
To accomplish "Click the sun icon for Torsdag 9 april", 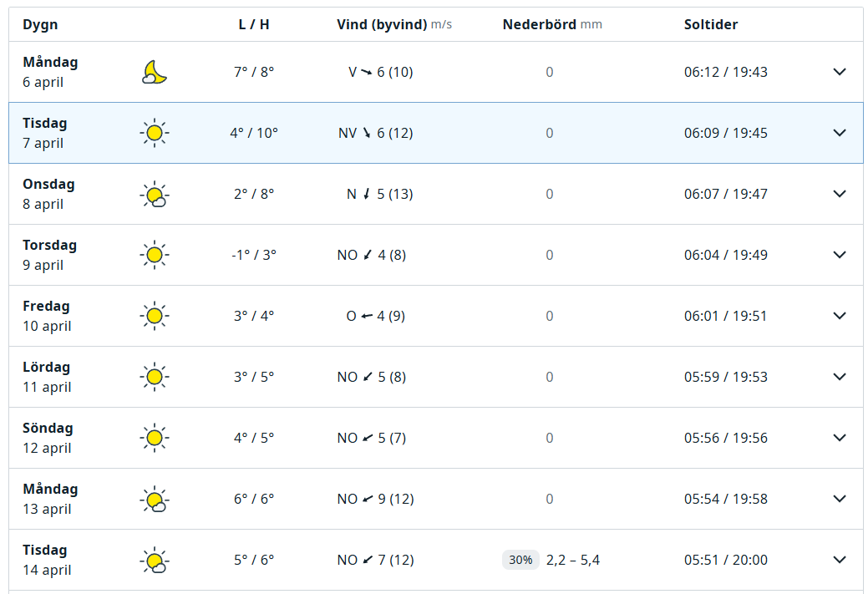I will (154, 255).
